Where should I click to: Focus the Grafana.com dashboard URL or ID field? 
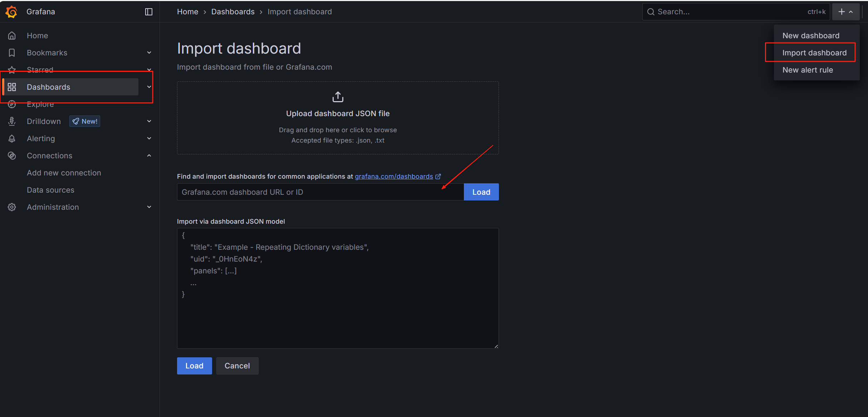pos(320,192)
